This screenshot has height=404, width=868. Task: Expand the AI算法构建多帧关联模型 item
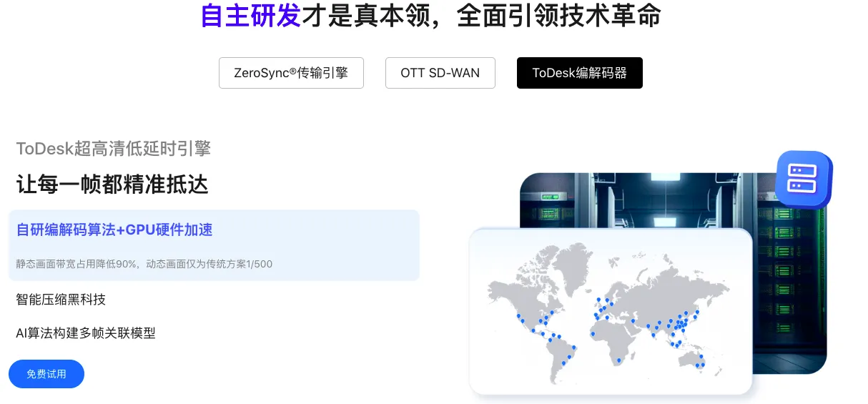click(x=86, y=332)
